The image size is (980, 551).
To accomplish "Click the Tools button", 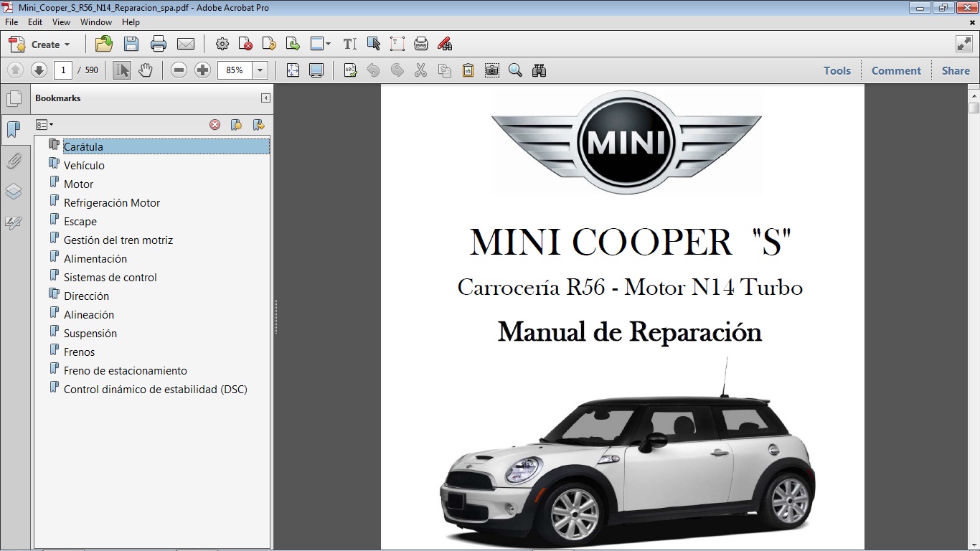I will 837,70.
